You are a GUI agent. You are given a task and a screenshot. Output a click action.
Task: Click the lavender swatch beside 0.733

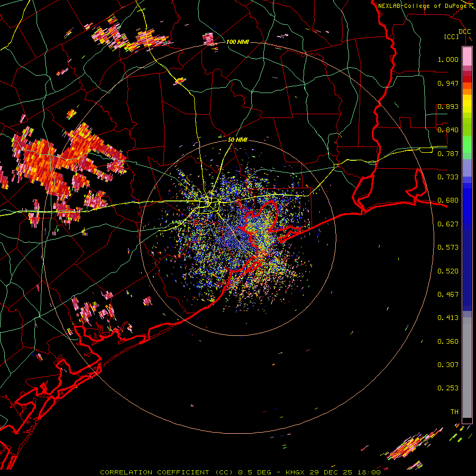click(x=467, y=168)
